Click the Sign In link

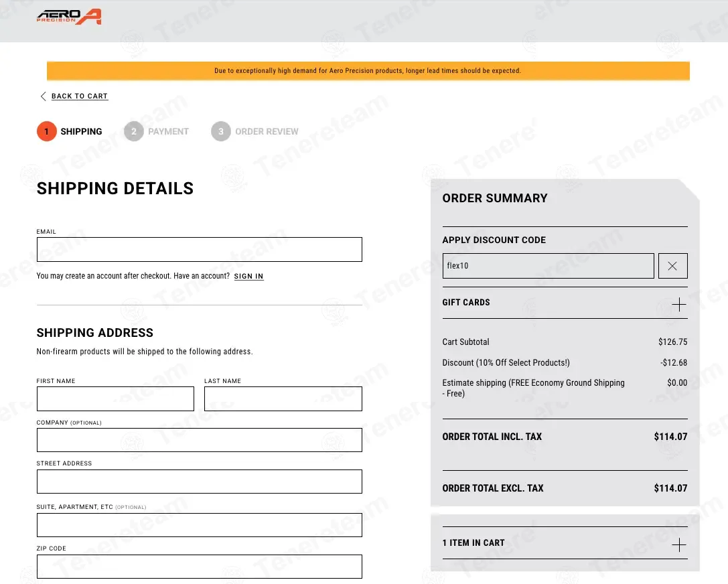point(248,277)
